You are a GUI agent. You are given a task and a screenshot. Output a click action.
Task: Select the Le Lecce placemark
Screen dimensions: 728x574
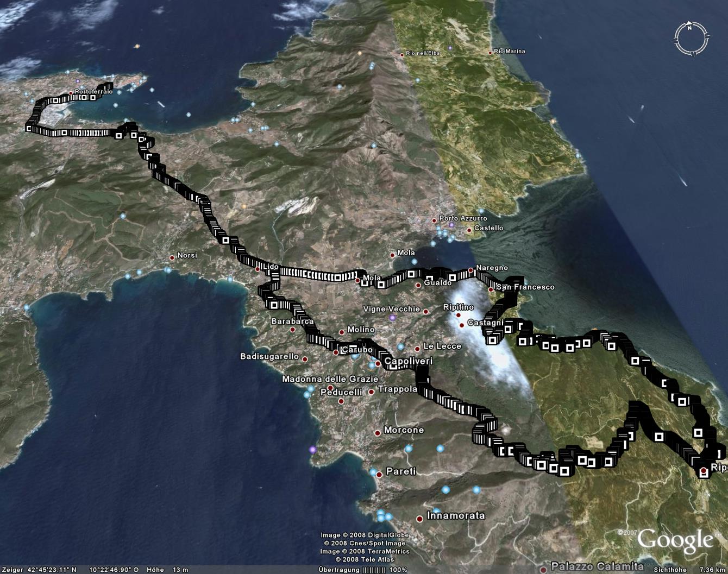[x=417, y=349]
